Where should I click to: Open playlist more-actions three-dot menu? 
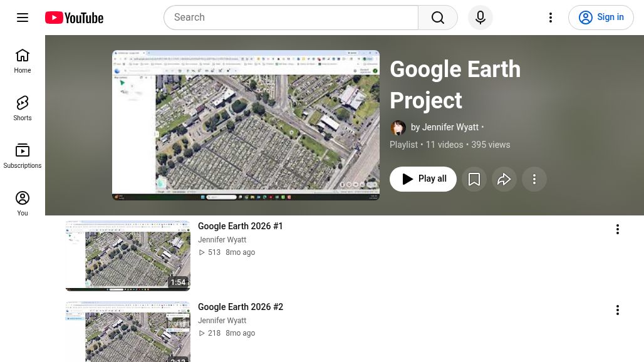point(534,179)
